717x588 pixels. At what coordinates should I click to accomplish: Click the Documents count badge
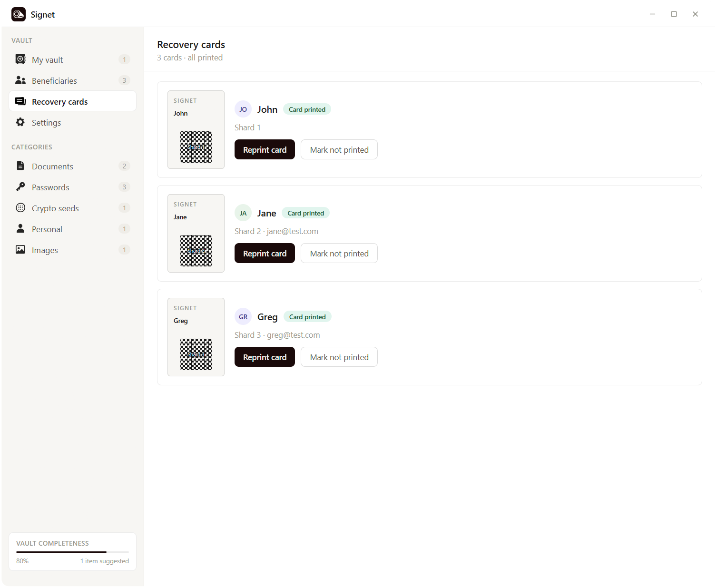pyautogui.click(x=124, y=166)
